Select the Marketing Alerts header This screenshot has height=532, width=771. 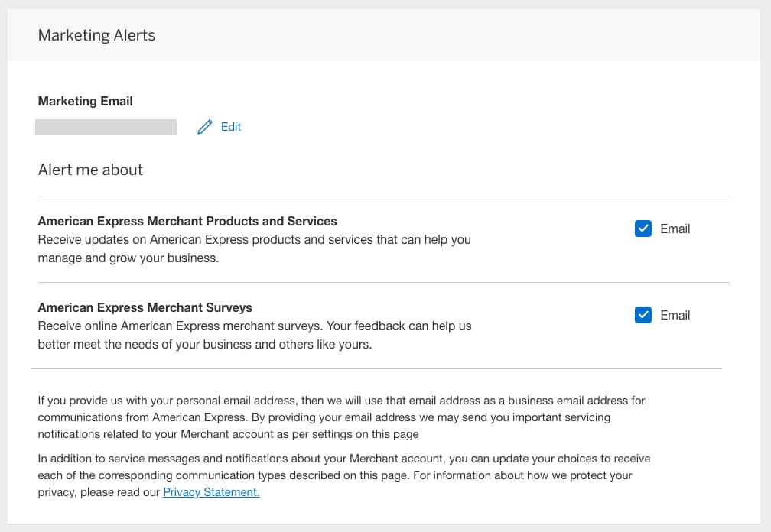[96, 35]
